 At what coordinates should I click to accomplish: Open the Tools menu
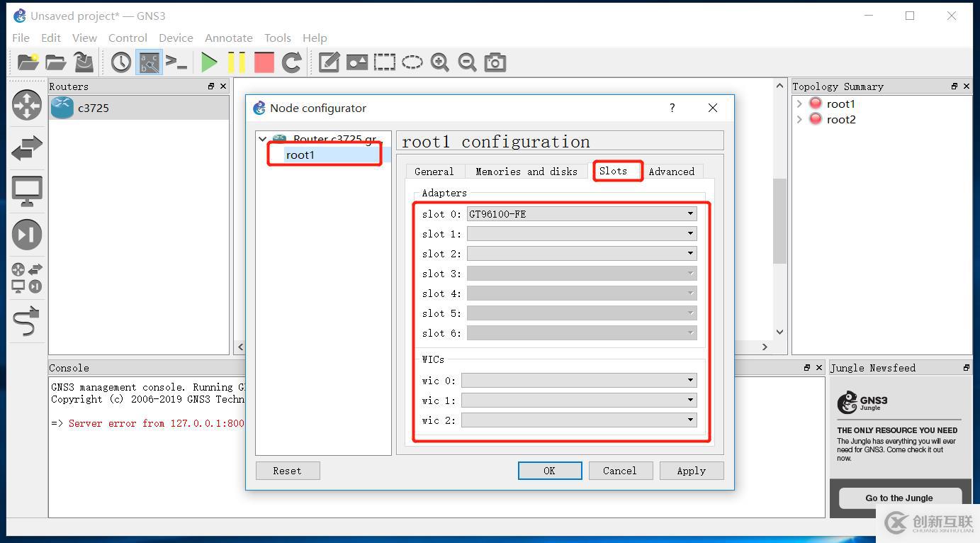click(x=278, y=38)
